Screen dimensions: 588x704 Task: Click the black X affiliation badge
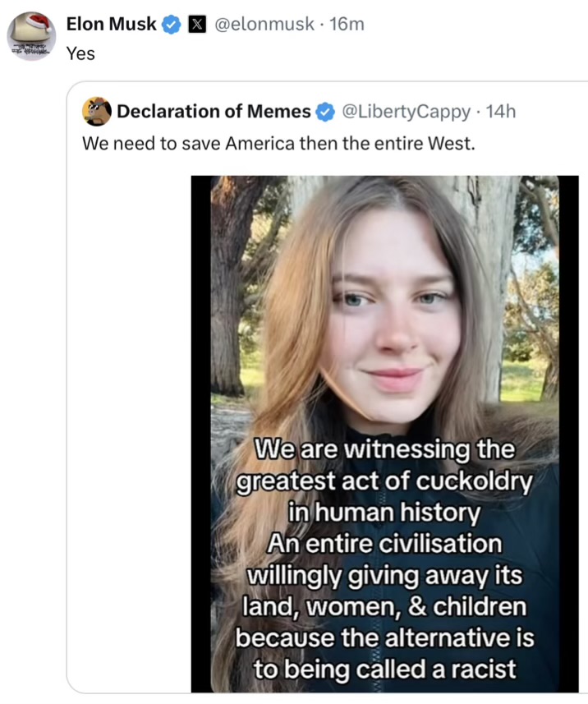tap(197, 25)
